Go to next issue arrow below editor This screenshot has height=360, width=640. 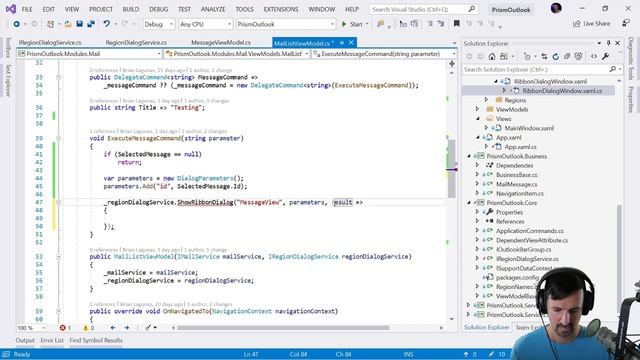[x=127, y=328]
